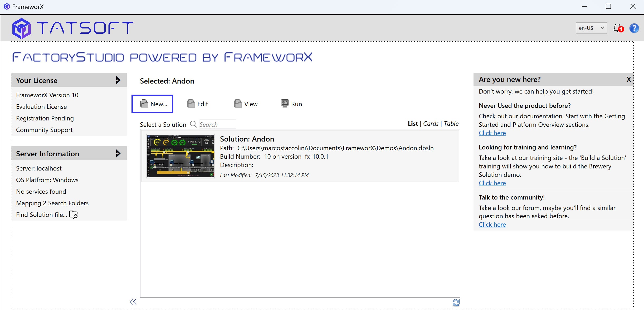644x311 pixels.
Task: Close the FrameworX window
Action: pos(633,7)
